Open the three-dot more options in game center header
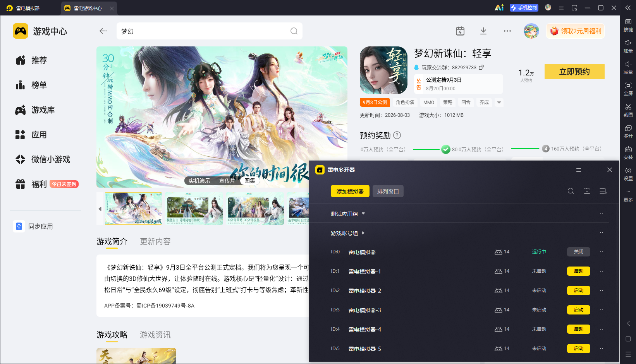Screen dimensions: 636x364 point(507,31)
